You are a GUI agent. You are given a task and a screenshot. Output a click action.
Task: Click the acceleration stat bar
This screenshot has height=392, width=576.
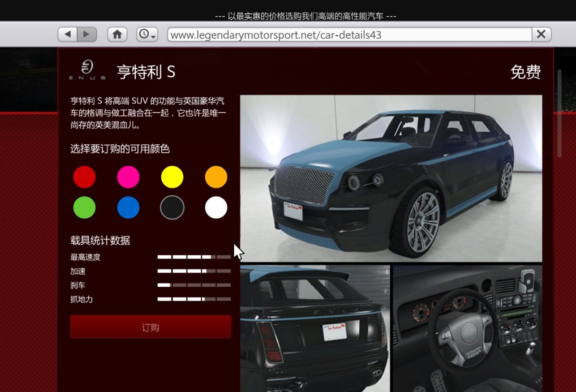tap(194, 271)
